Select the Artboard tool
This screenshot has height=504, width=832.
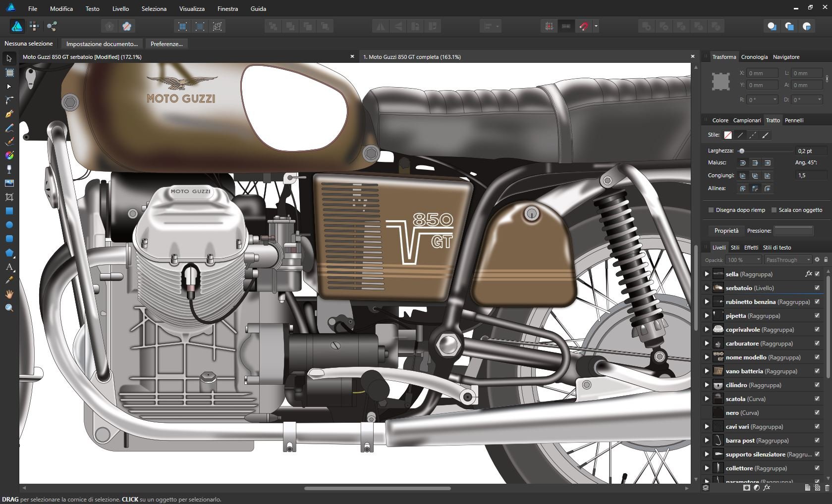pyautogui.click(x=9, y=73)
